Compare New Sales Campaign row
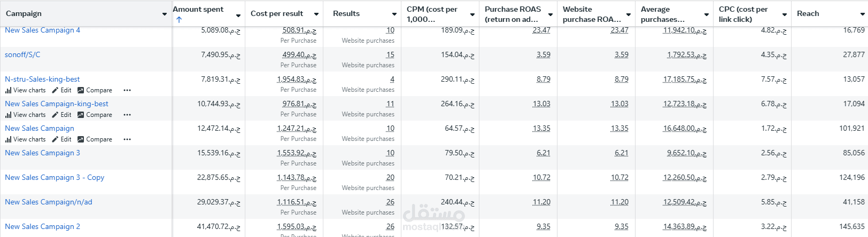Screen dimensions: 868x237 point(95,139)
